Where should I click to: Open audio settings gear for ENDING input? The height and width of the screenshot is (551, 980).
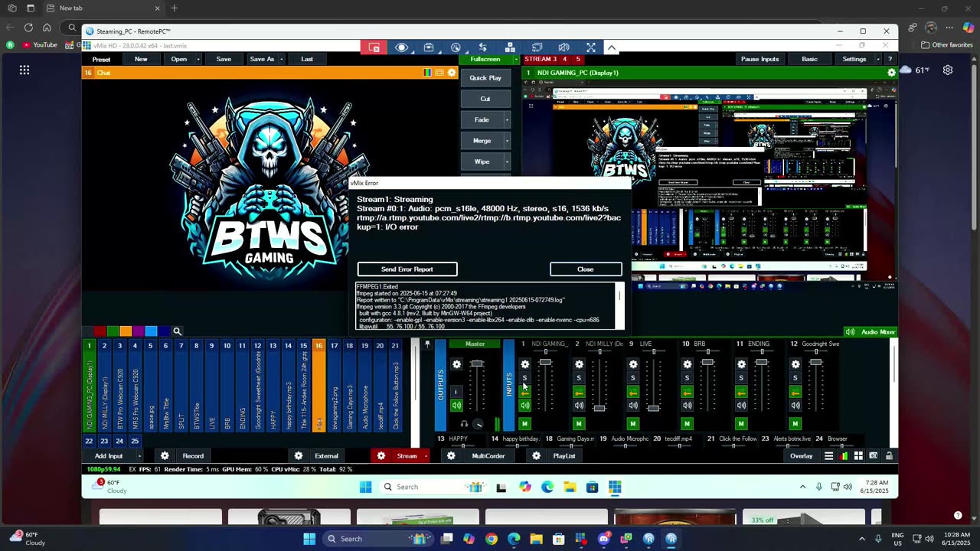[x=741, y=364]
